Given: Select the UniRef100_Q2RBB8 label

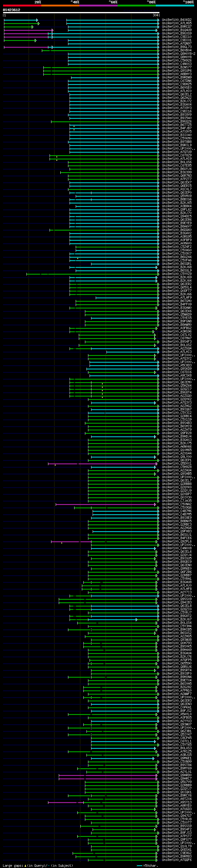Looking at the screenshot, I should point(177,484).
